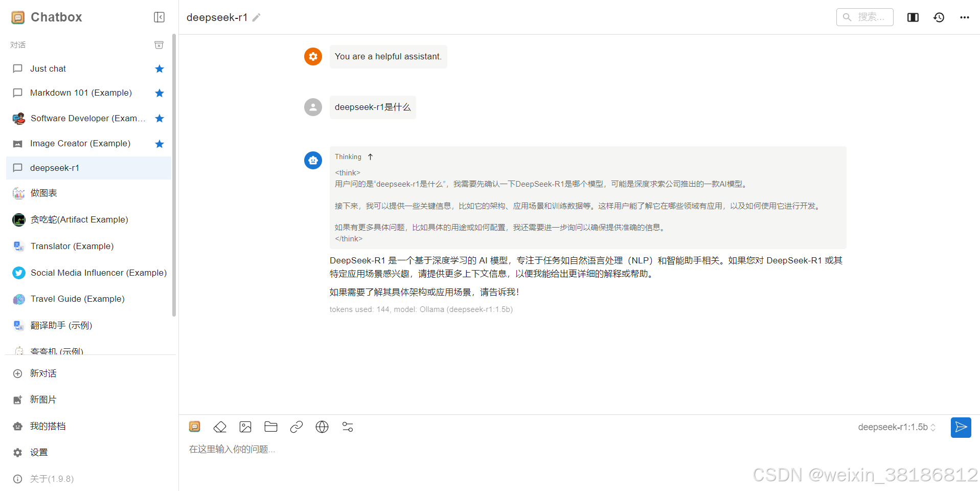This screenshot has width=980, height=491.
Task: Edit conversation title with pencil icon
Action: pyautogui.click(x=257, y=17)
